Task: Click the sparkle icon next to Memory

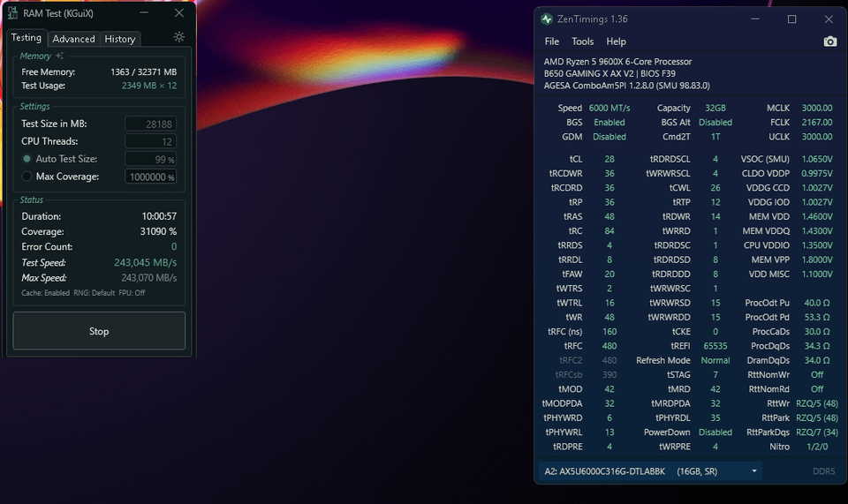Action: [60, 56]
